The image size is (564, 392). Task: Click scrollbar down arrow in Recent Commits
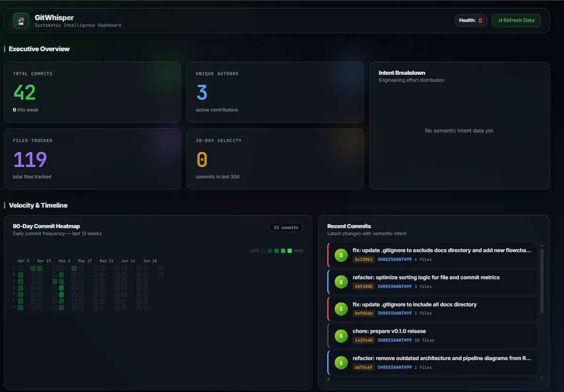coord(541,377)
